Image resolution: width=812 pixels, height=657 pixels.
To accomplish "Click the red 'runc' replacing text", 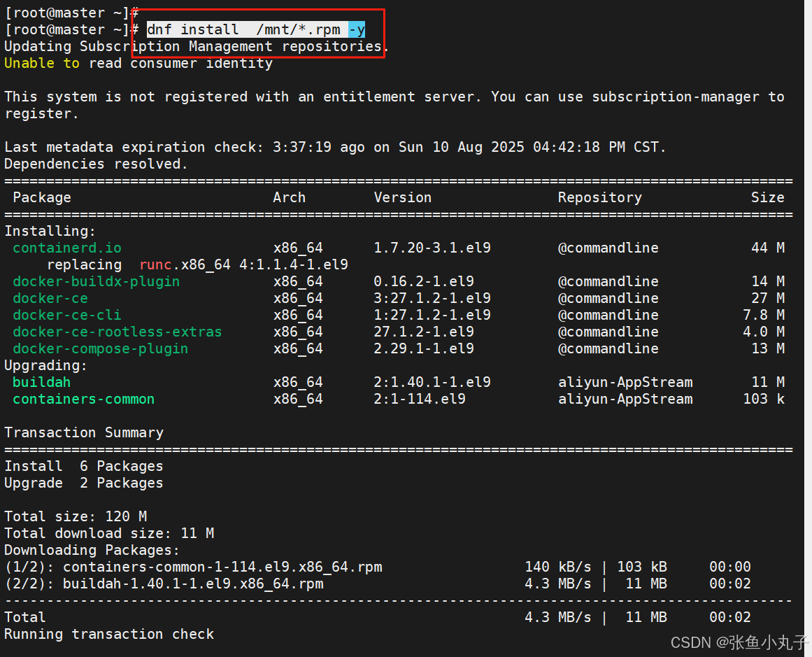I will [x=155, y=264].
